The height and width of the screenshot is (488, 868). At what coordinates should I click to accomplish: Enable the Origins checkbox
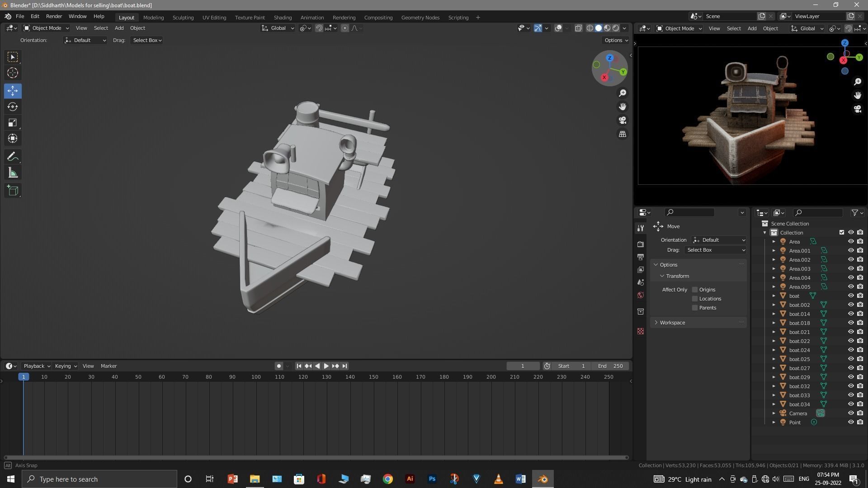click(695, 290)
